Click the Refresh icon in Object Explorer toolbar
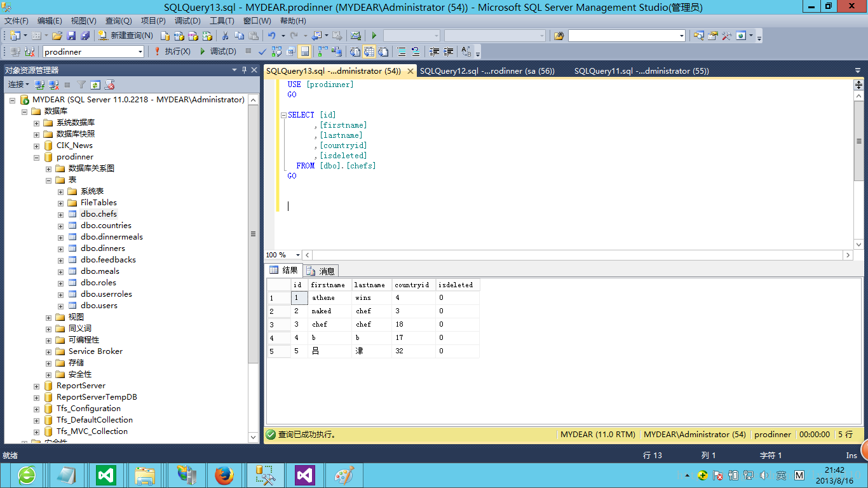The width and height of the screenshot is (868, 488). click(95, 85)
